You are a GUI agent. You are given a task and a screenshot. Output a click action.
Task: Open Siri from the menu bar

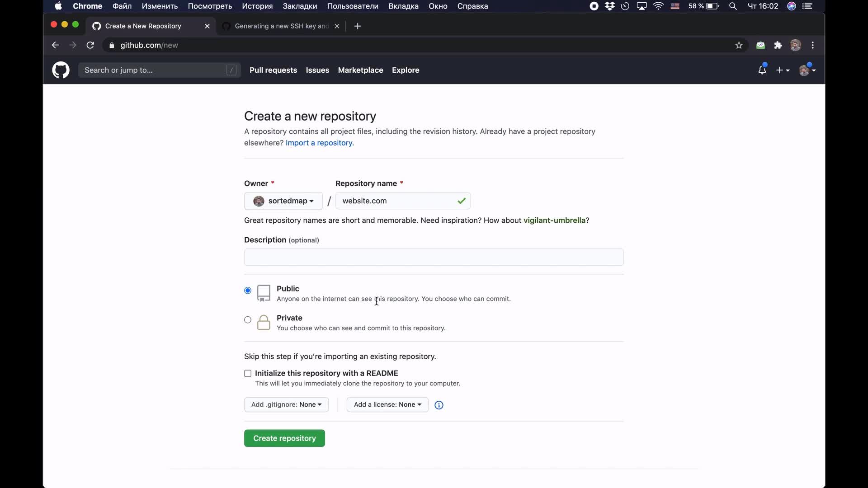791,6
